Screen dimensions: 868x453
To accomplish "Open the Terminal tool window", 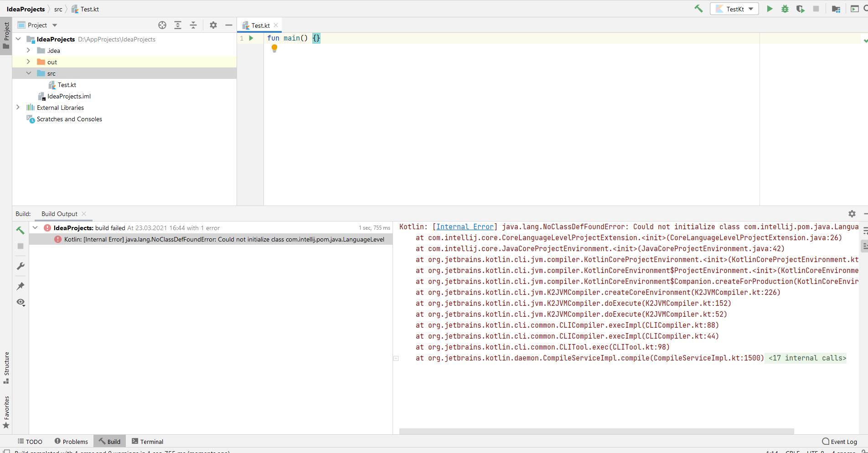I will [147, 442].
